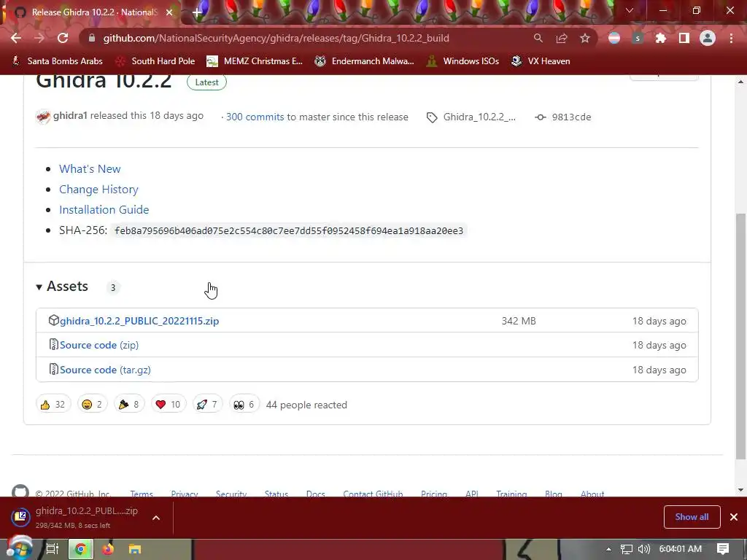This screenshot has height=560, width=747.
Task: Close the Release Ghidra 10.2.2 tab
Action: tap(169, 12)
